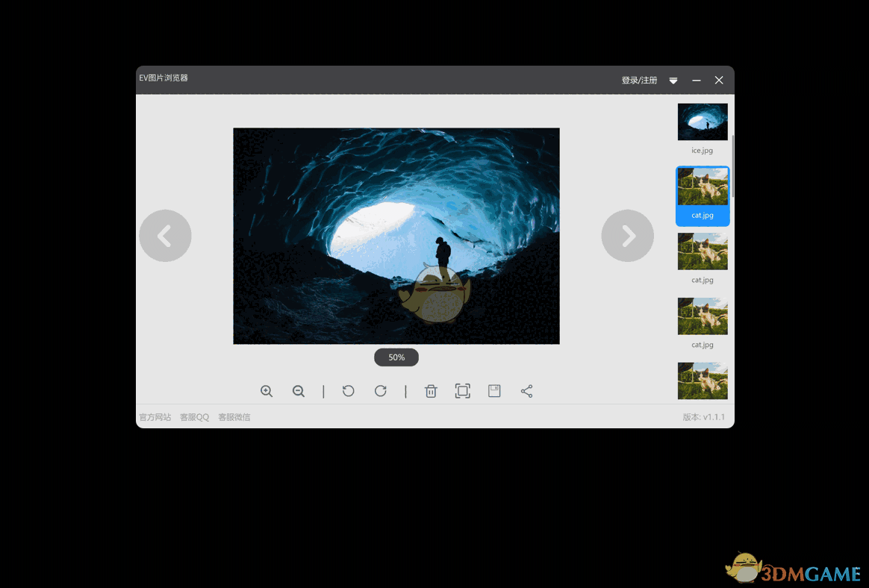
Task: Click the 50% zoom indicator
Action: [x=396, y=357]
